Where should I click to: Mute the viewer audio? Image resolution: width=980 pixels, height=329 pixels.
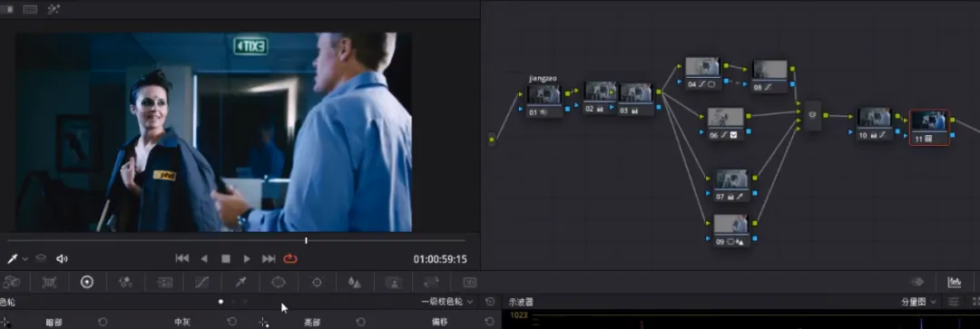click(62, 258)
